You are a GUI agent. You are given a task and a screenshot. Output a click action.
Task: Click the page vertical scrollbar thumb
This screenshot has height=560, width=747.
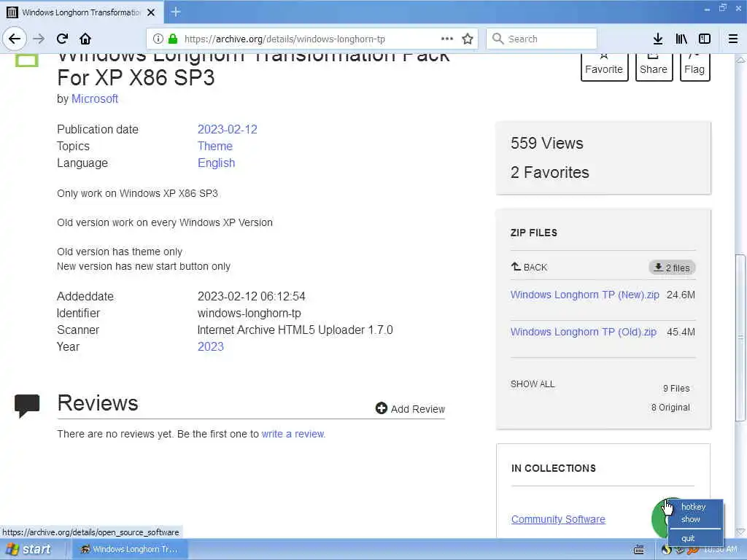(740, 338)
